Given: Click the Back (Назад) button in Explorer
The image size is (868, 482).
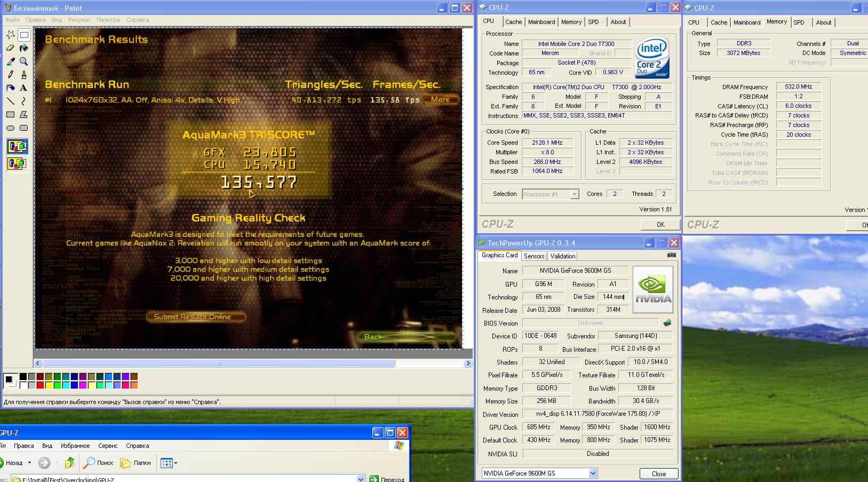Looking at the screenshot, I should (12, 463).
